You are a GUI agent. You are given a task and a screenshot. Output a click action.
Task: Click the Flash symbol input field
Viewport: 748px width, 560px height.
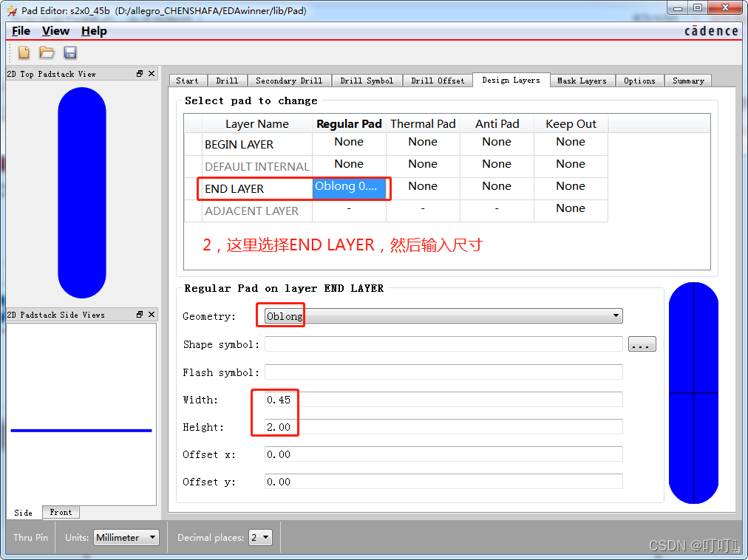click(443, 372)
